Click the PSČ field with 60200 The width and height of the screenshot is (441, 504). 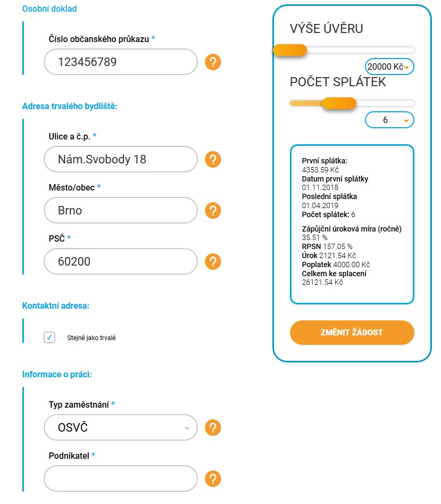(120, 262)
